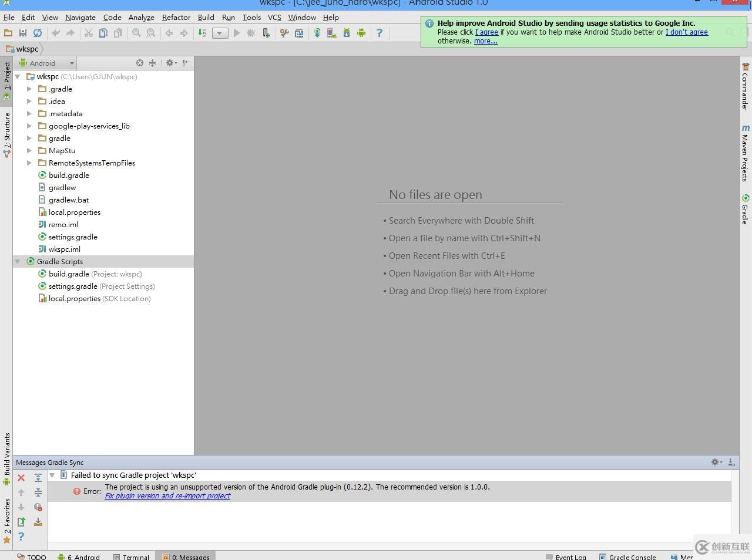The image size is (752, 560).
Task: Click the Find magnifier icon
Action: coord(136,33)
